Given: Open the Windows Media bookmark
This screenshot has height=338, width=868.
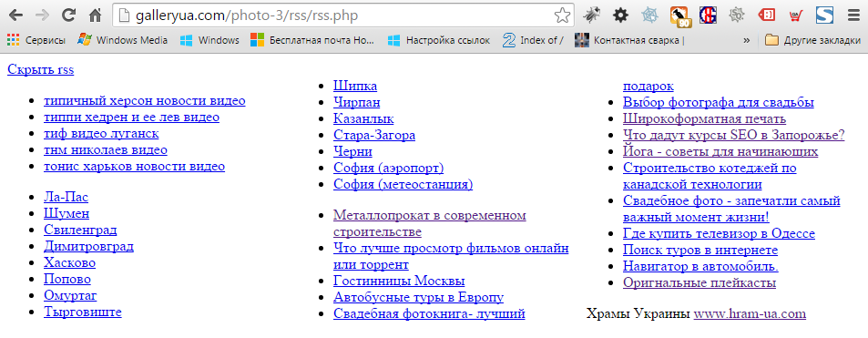Looking at the screenshot, I should 123,40.
